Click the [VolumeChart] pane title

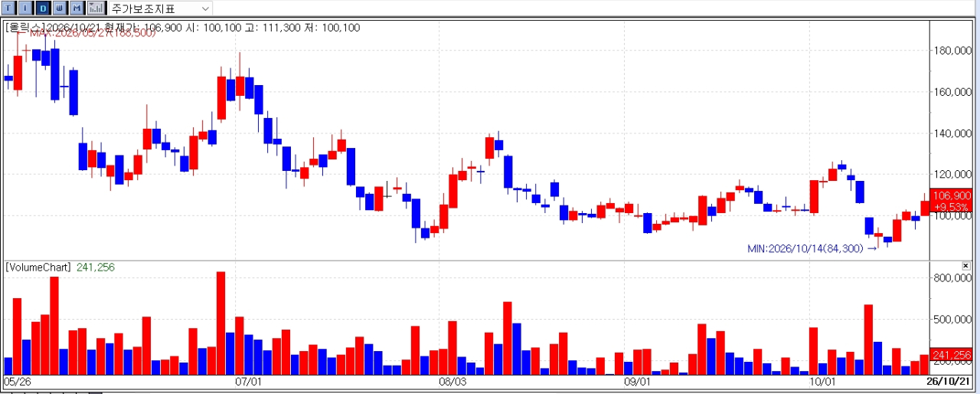click(x=38, y=267)
